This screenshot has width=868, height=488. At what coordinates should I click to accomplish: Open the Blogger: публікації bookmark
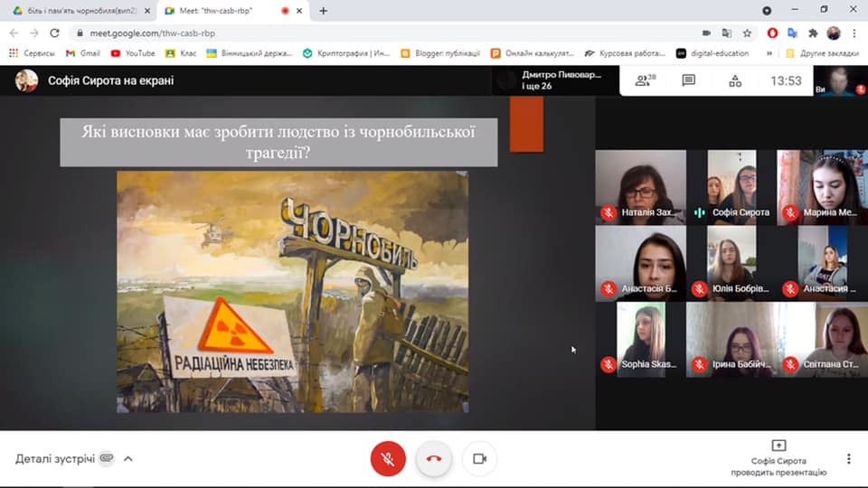pos(440,53)
